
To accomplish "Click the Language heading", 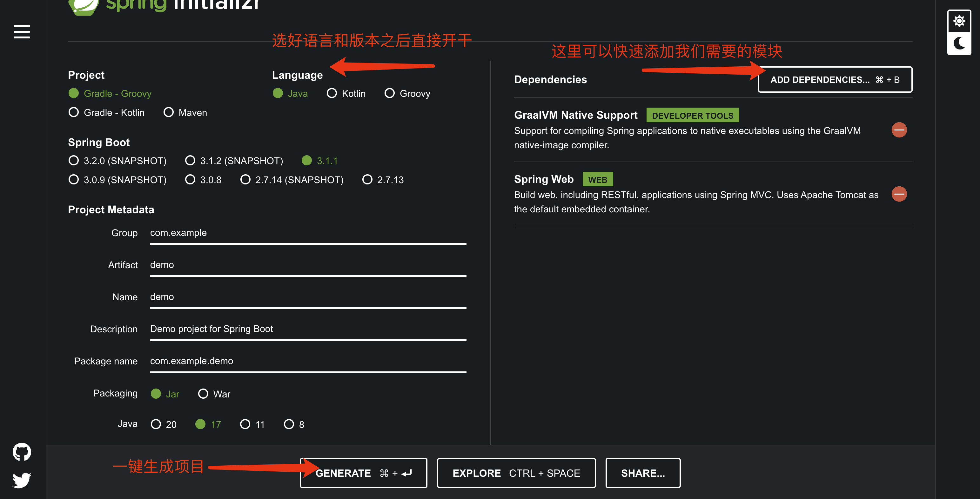I will tap(297, 75).
